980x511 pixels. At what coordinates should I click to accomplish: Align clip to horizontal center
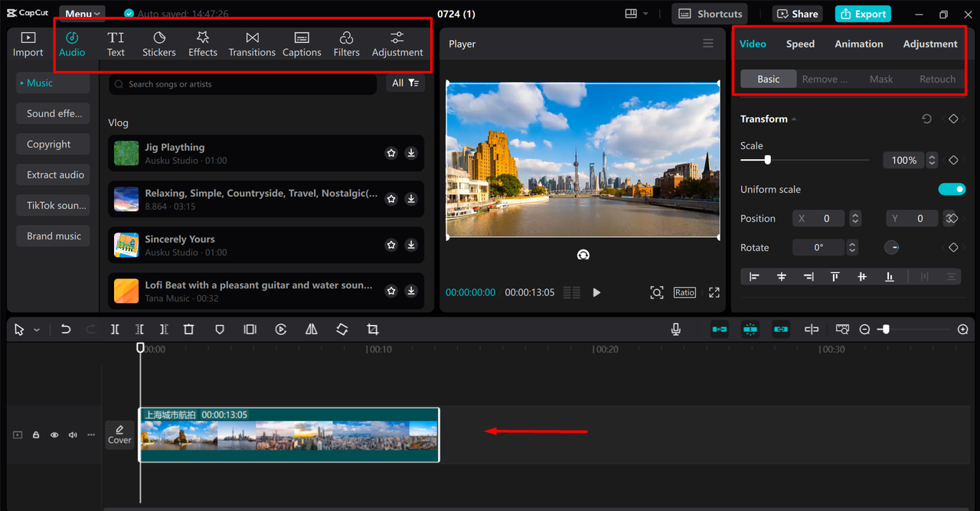click(x=782, y=276)
